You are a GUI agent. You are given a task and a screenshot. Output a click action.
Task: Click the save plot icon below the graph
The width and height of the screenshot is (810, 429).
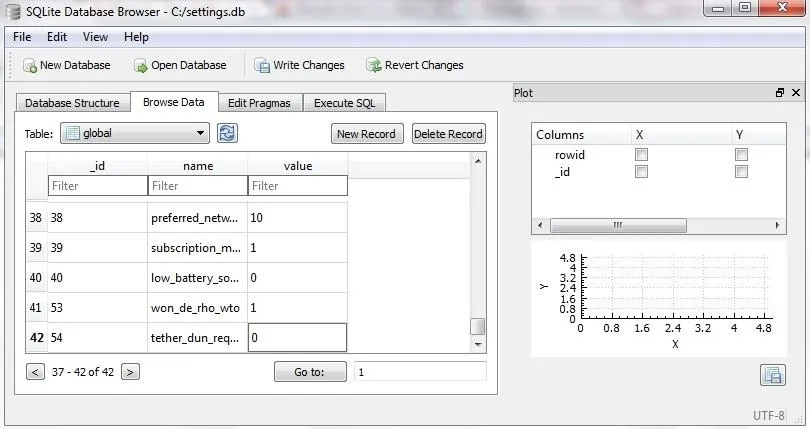point(773,375)
